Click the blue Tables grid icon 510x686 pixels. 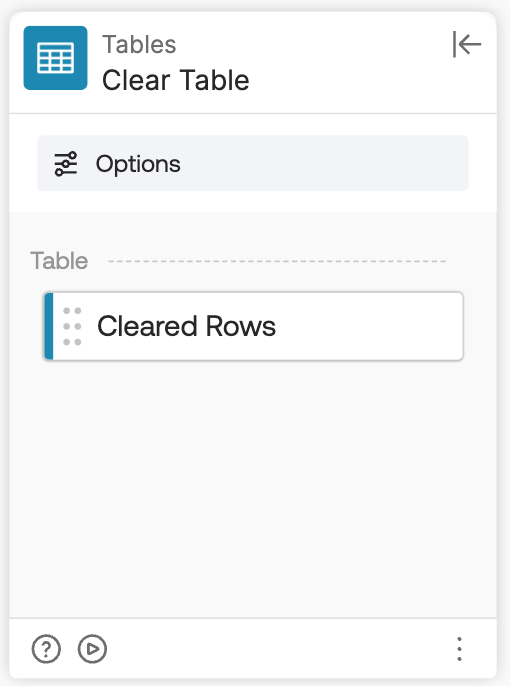point(56,58)
